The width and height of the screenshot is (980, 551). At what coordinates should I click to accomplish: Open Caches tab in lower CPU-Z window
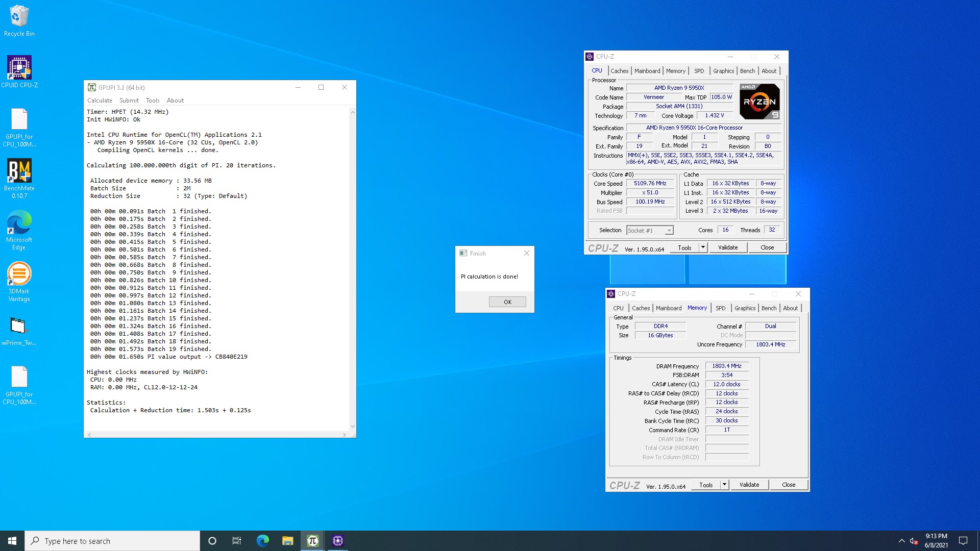[x=641, y=308]
